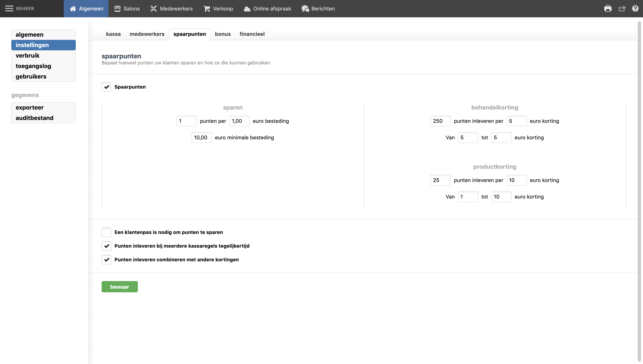Screen dimensions: 643x364
Task: Open the BEHEER hamburger menu icon
Action: click(x=9, y=8)
